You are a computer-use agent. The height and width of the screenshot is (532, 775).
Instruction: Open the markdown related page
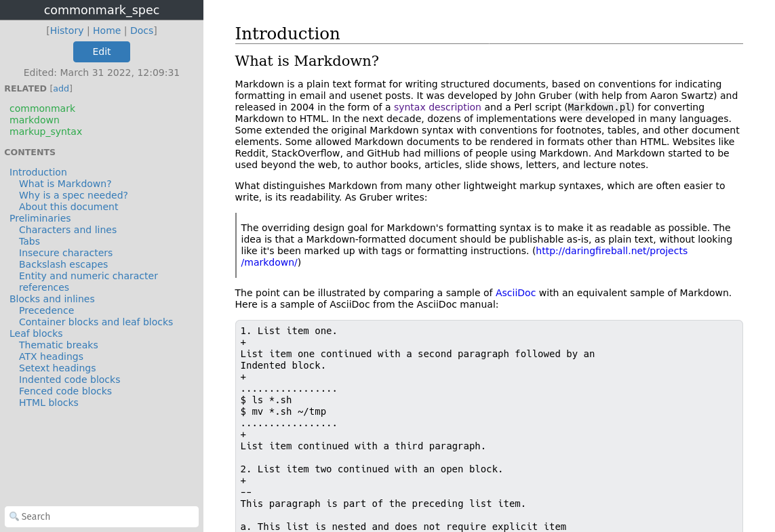coord(34,120)
